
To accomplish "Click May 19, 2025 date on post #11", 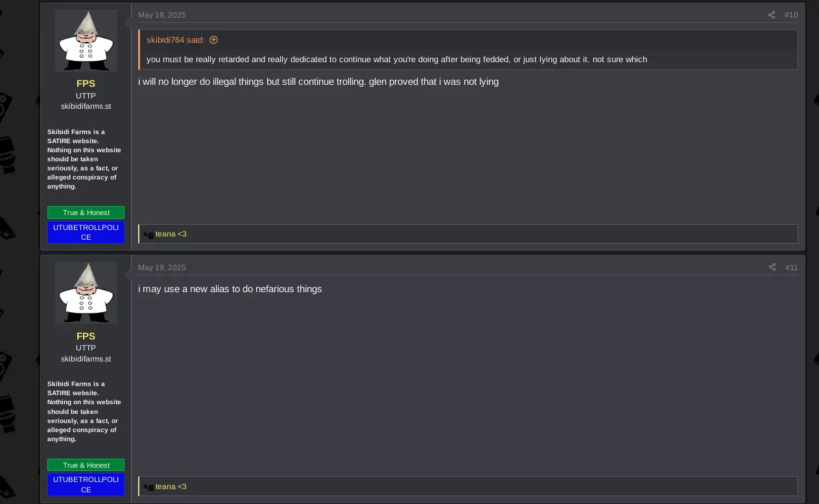I will pos(162,268).
